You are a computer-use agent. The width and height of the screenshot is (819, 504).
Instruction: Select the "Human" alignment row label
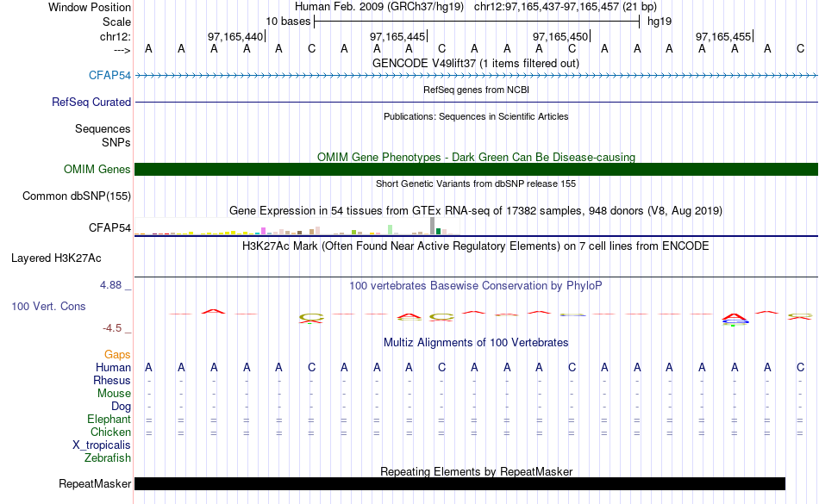tap(113, 367)
